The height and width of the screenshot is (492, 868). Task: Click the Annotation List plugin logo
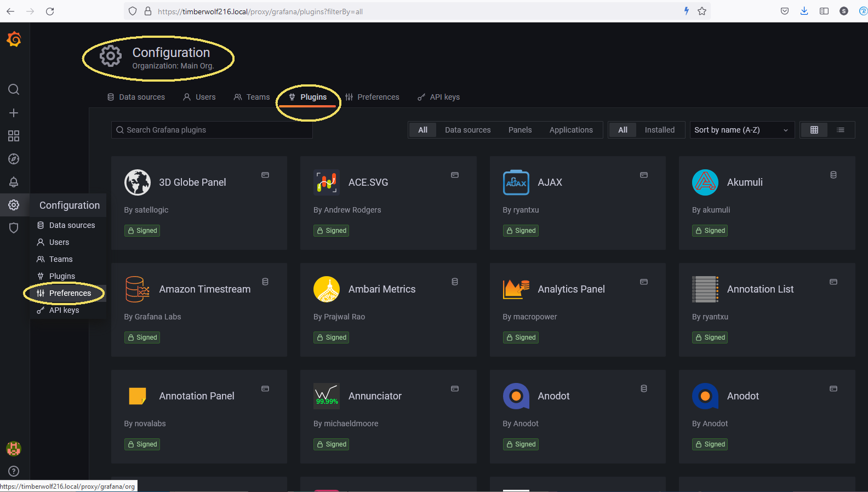tap(705, 289)
